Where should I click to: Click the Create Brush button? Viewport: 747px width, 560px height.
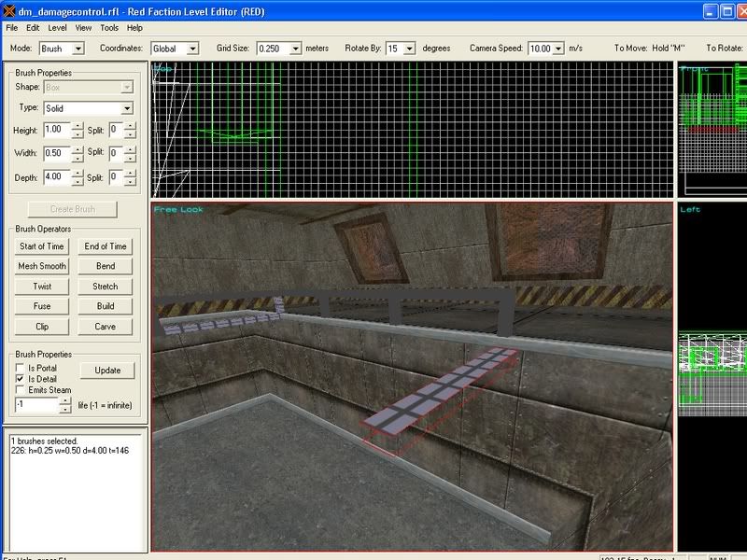[x=73, y=209]
